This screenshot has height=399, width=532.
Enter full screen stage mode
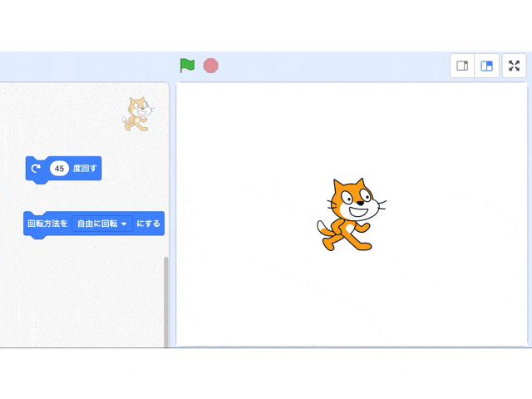click(514, 66)
